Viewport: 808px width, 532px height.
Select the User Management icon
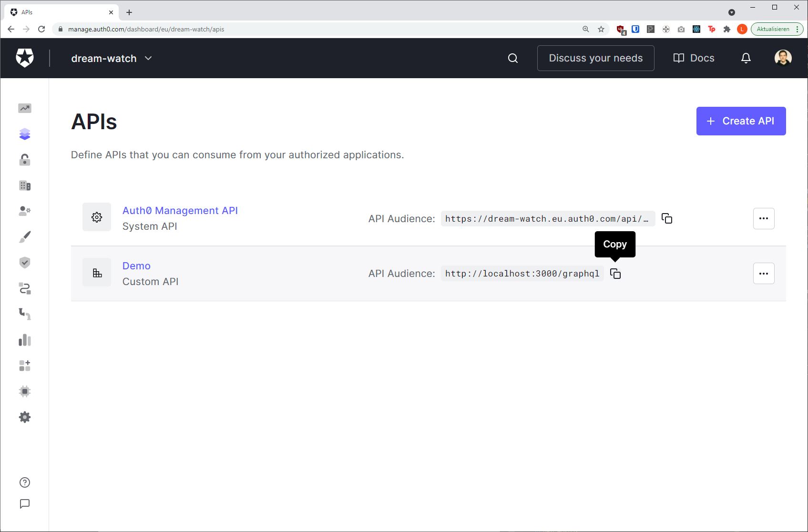click(x=24, y=211)
